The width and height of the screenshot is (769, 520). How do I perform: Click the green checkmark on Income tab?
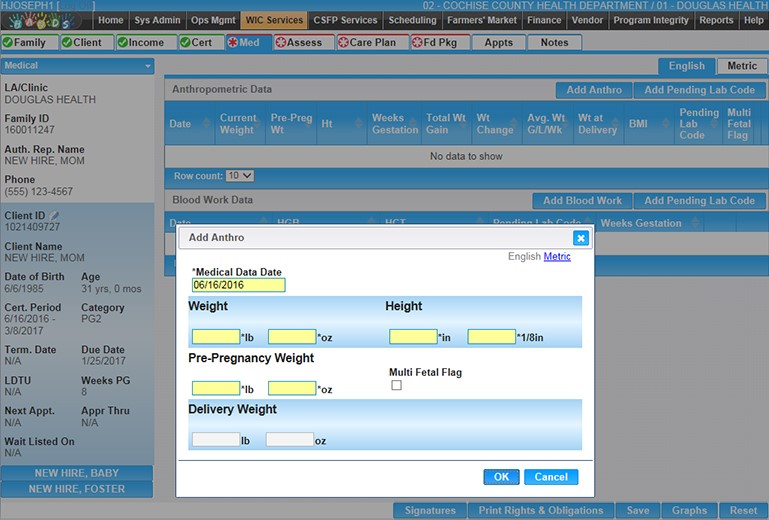tap(123, 42)
